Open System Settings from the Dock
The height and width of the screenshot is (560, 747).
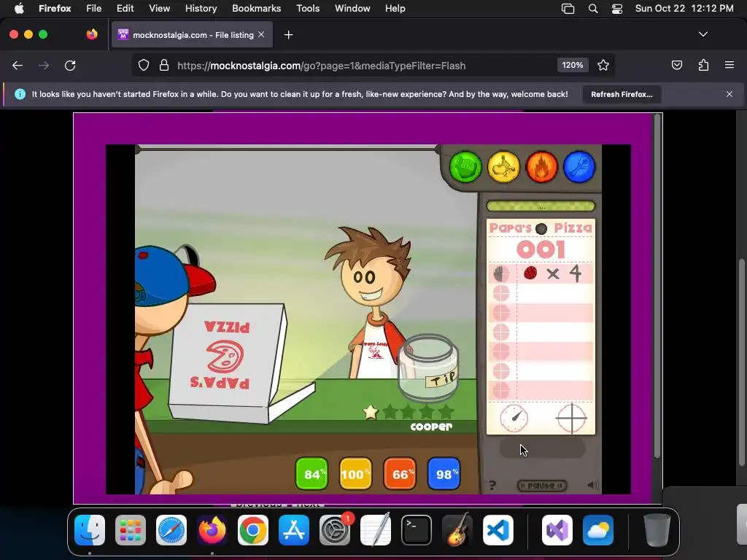334,530
